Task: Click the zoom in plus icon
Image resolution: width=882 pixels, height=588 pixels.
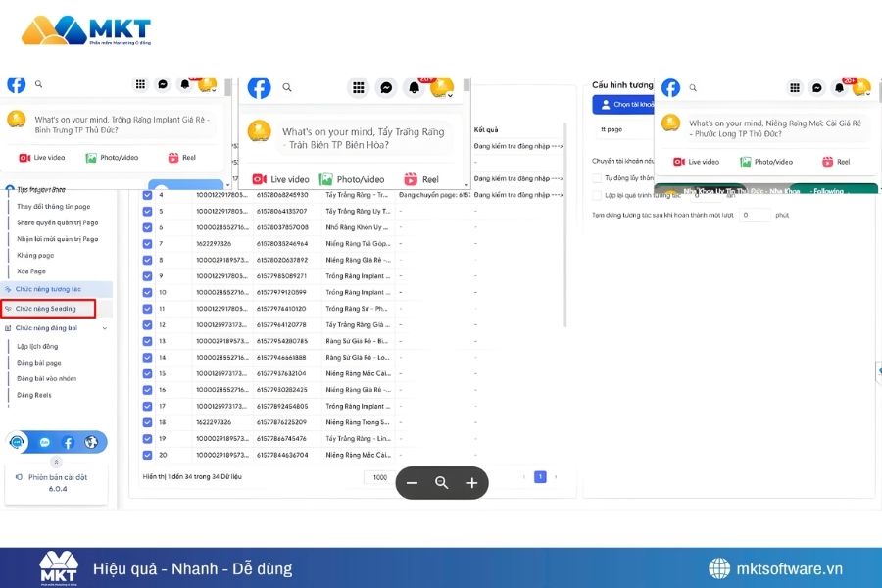Action: pyautogui.click(x=471, y=483)
